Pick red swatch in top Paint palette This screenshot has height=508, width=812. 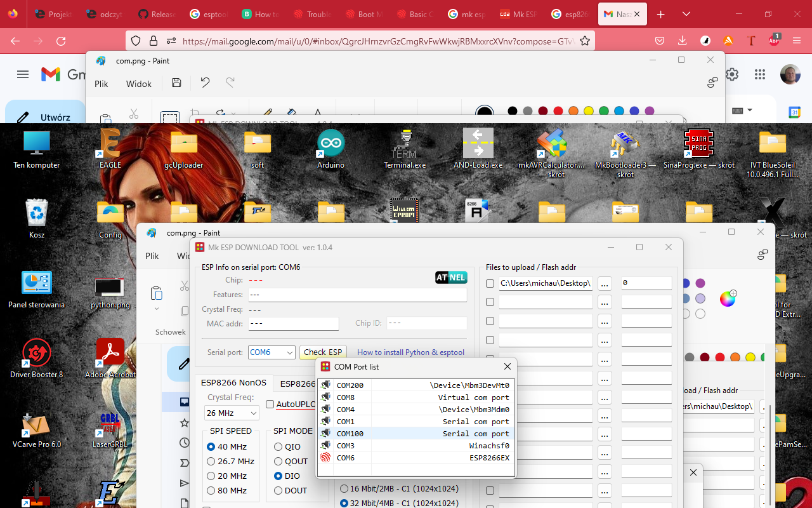(558, 111)
